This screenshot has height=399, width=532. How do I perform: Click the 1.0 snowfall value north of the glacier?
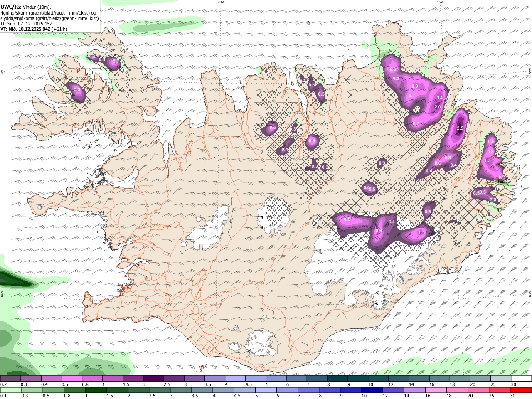click(421, 232)
